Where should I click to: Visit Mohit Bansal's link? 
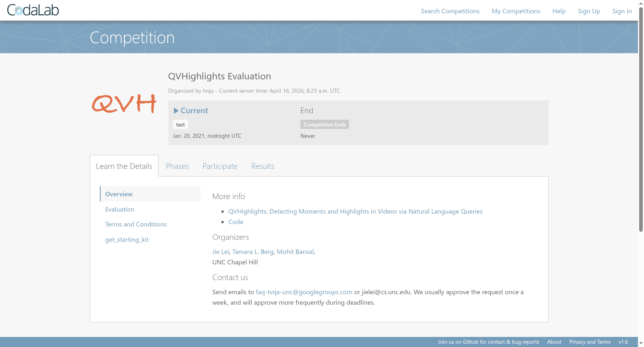click(295, 251)
